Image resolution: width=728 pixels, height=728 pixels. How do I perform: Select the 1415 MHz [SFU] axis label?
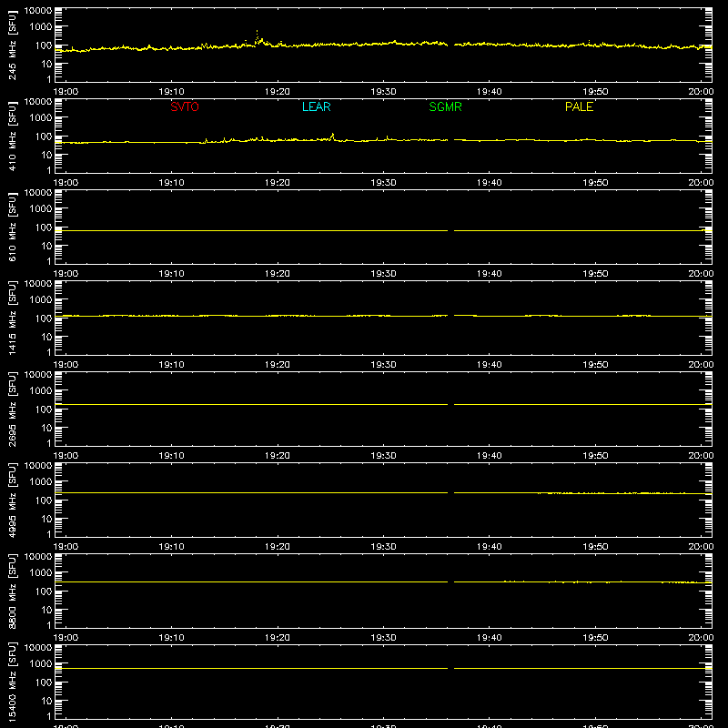click(x=12, y=318)
